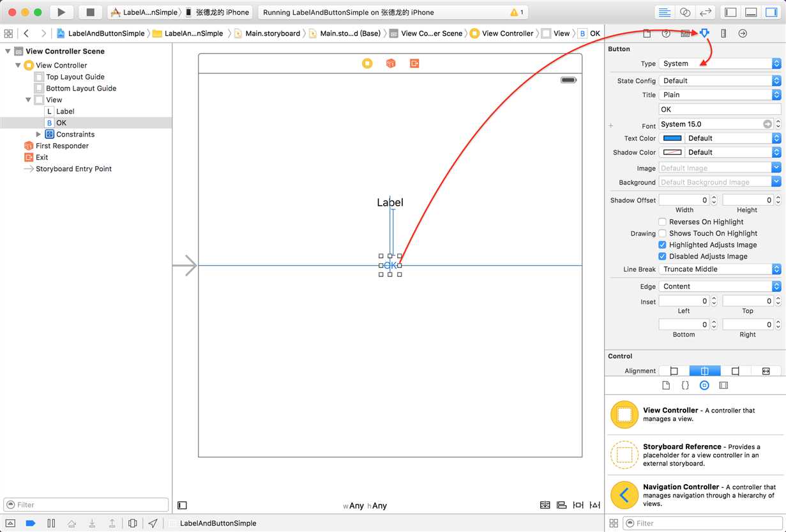
Task: Click the Text Color blue swatch
Action: [x=672, y=138]
